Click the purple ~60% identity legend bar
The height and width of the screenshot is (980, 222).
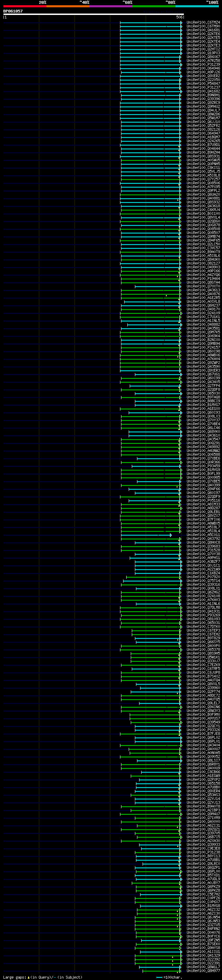pyautogui.click(x=111, y=6)
